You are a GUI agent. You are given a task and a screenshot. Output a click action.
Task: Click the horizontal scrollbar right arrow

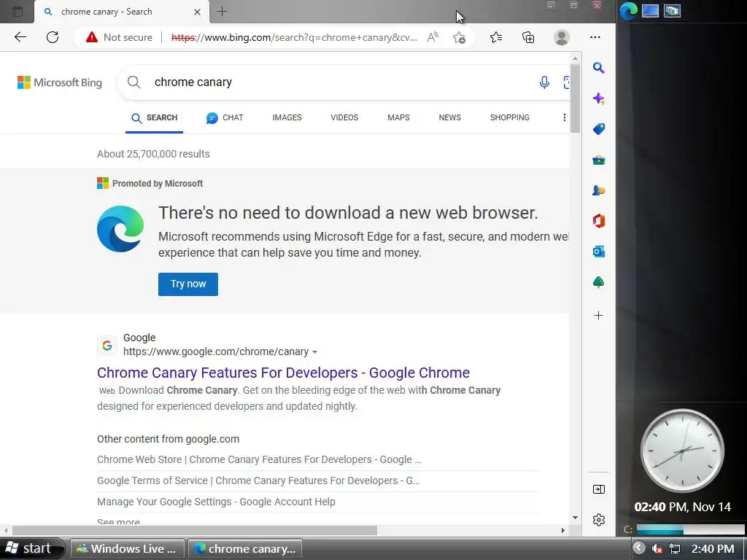click(x=562, y=530)
